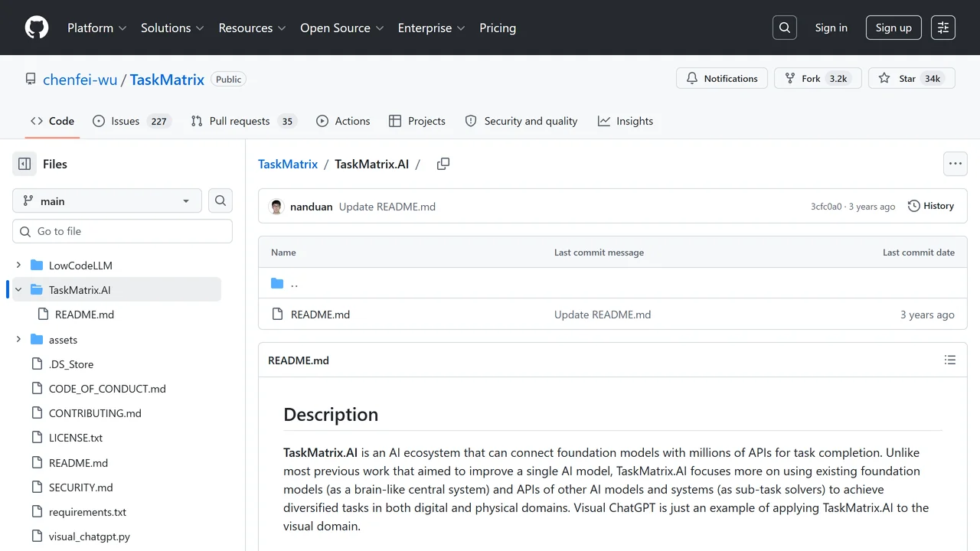Viewport: 980px width, 551px height.
Task: Switch to the Projects tab
Action: click(x=416, y=121)
